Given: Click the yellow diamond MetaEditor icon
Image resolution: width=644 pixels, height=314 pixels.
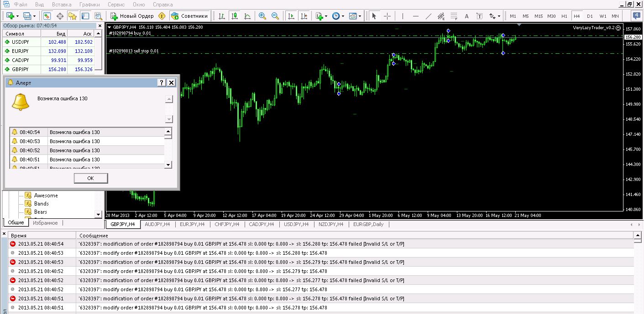Looking at the screenshot, I should coord(162,16).
